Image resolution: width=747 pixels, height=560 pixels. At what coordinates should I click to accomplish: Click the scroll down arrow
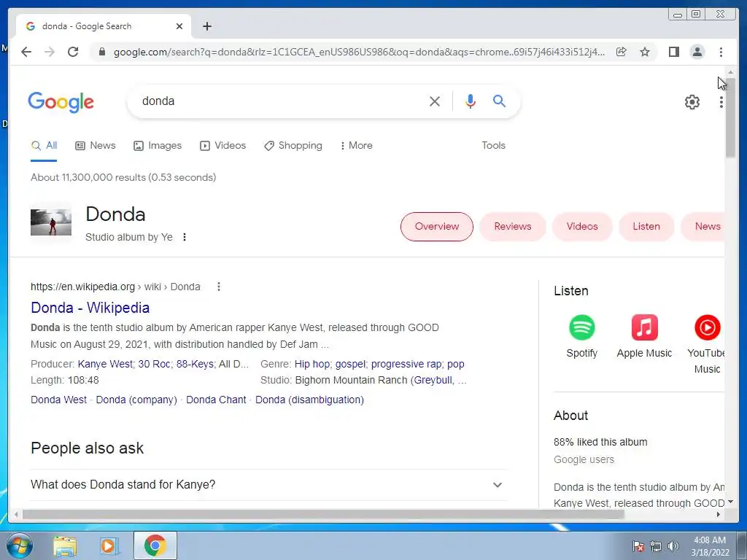[730, 502]
